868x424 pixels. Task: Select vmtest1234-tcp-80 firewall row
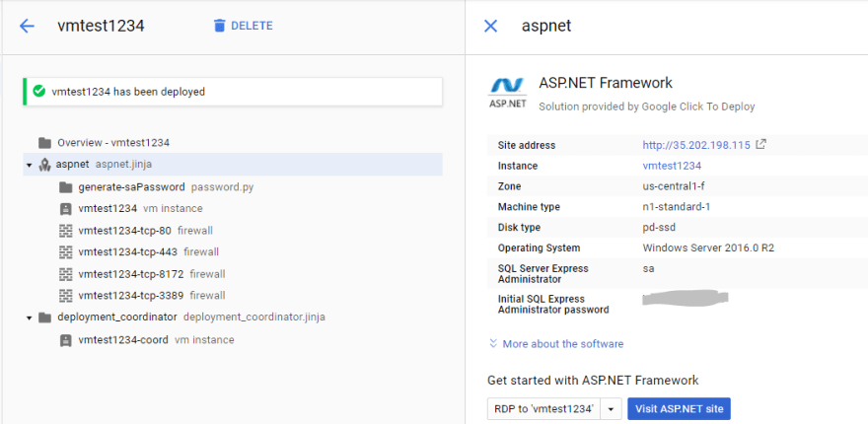pos(146,231)
